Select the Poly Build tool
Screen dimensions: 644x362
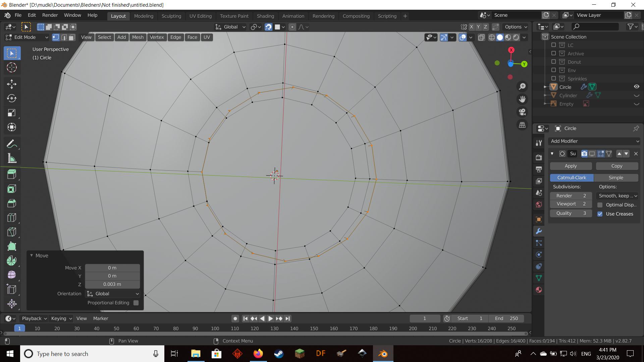(x=12, y=246)
